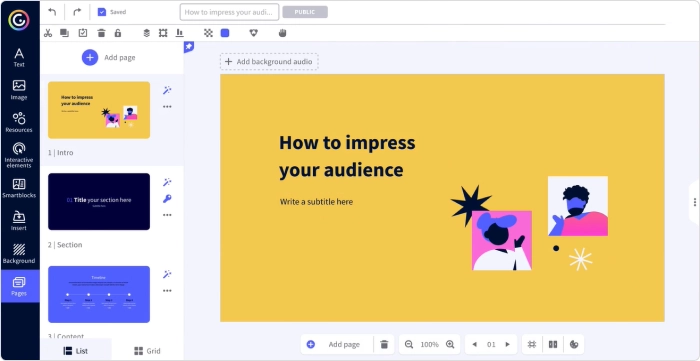Screen dimensions: 700x361
Task: Open the color palette icon
Action: tap(574, 344)
